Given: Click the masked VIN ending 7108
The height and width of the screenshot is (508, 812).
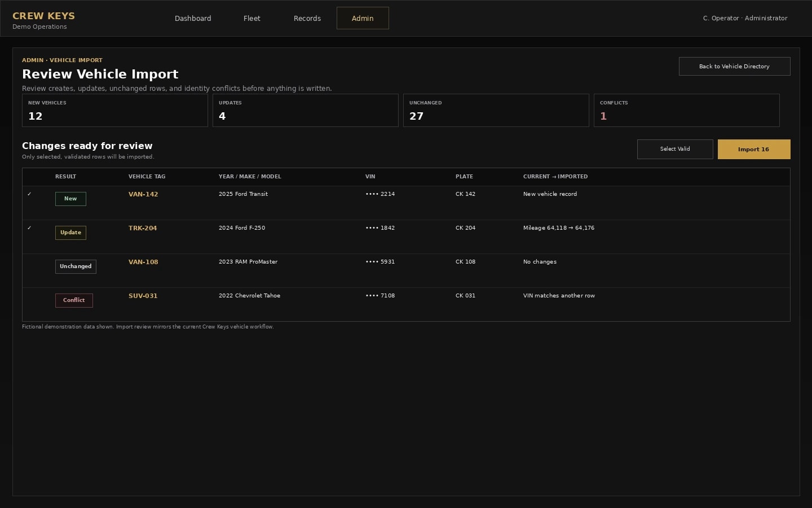Looking at the screenshot, I should click(x=380, y=296).
